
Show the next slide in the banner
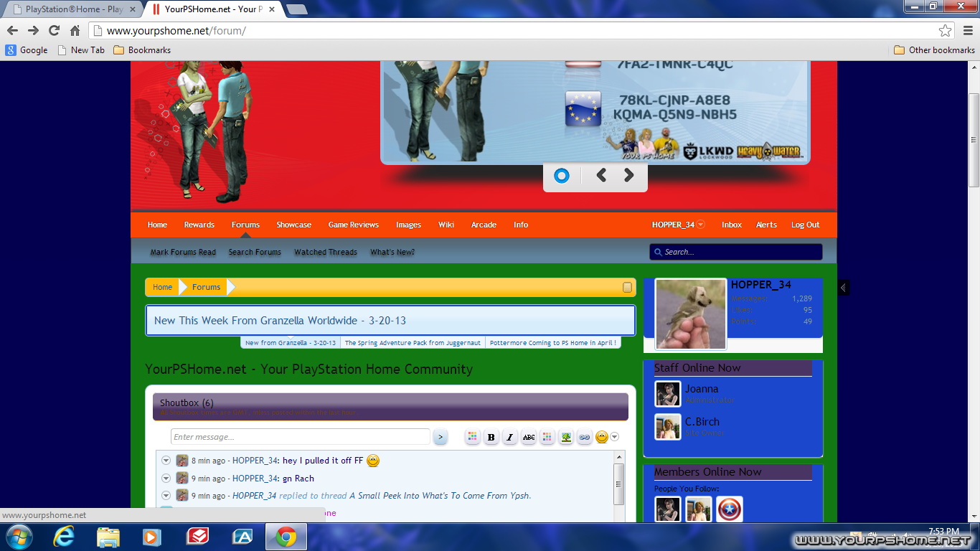click(628, 175)
